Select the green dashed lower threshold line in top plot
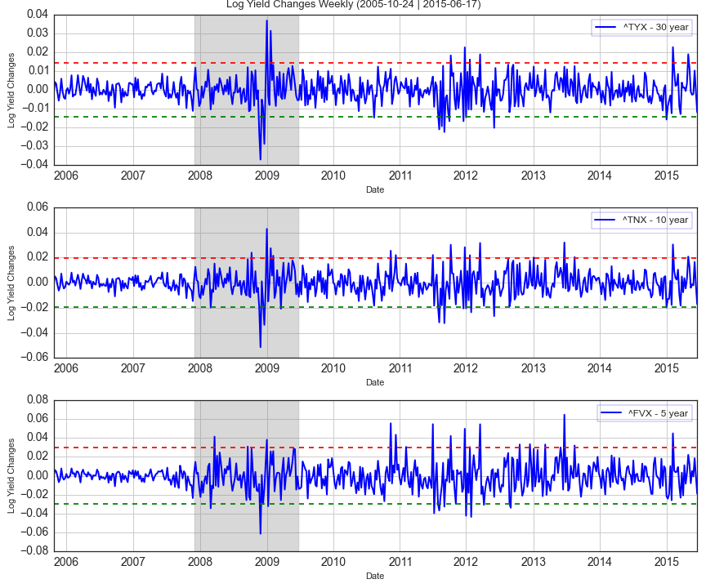This screenshot has height=588, width=706. [409, 115]
